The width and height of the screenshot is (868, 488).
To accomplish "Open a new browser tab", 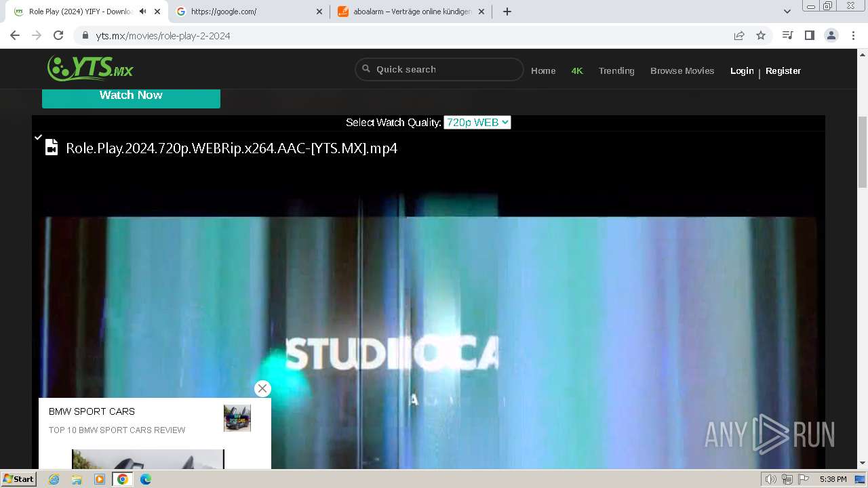I will click(x=507, y=12).
